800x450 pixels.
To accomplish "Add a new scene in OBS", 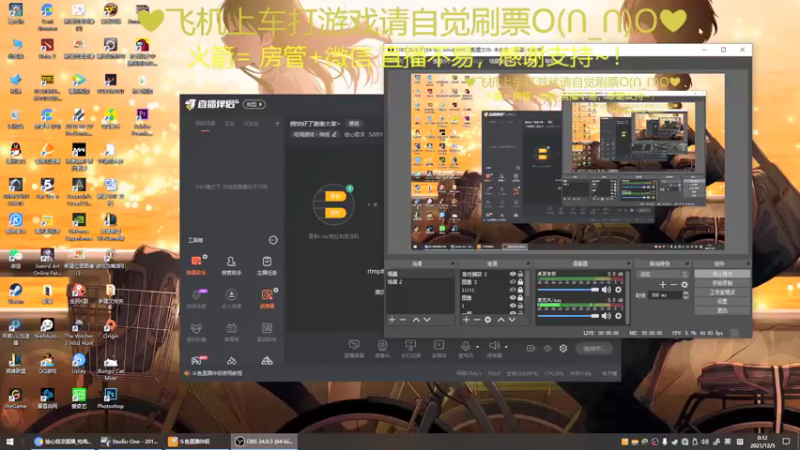I will tap(392, 319).
